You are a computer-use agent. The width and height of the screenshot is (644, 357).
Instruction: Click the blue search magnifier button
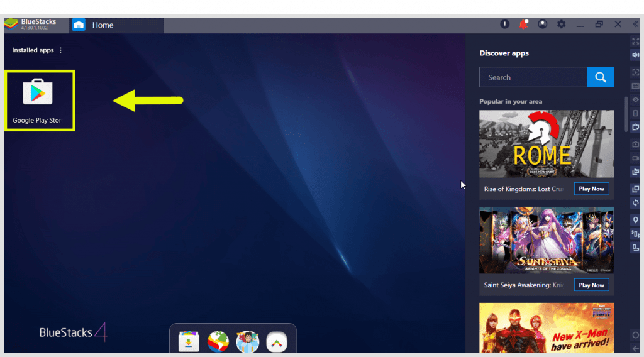(601, 77)
